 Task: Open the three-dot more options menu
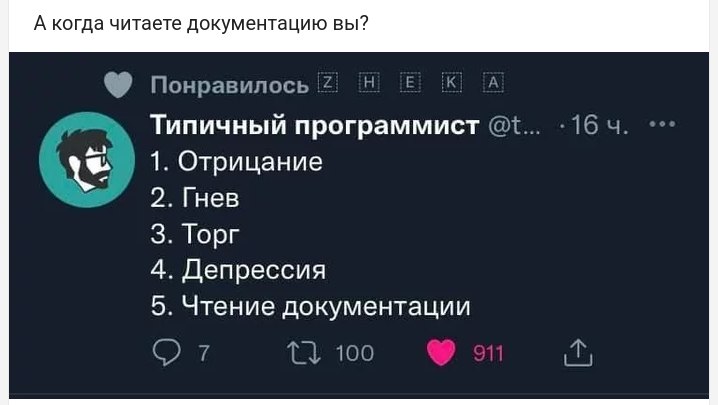tap(662, 124)
